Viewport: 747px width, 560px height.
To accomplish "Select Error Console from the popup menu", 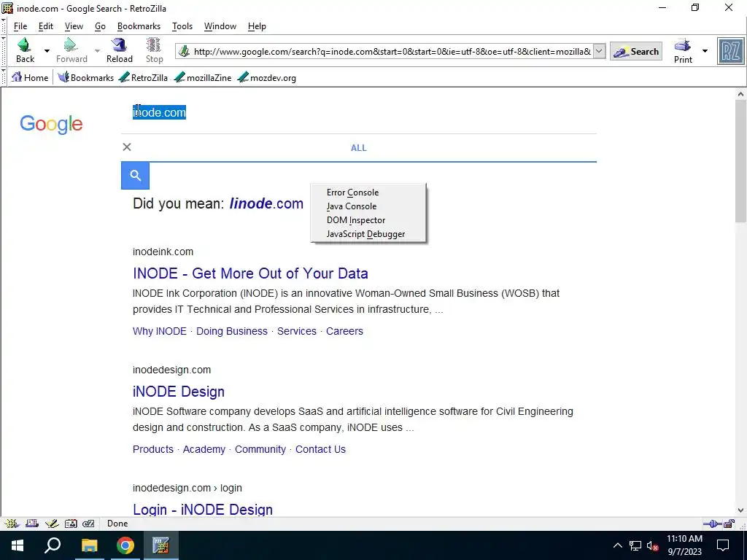I will (368, 192).
